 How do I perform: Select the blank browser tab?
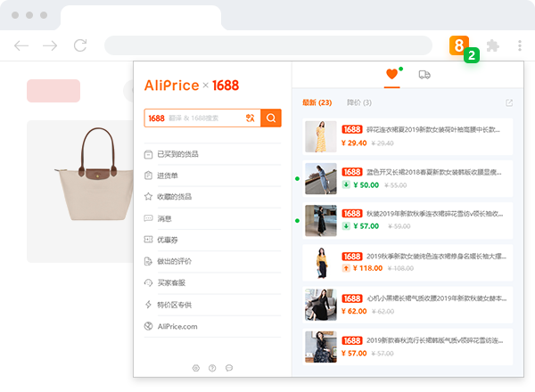coord(141,18)
